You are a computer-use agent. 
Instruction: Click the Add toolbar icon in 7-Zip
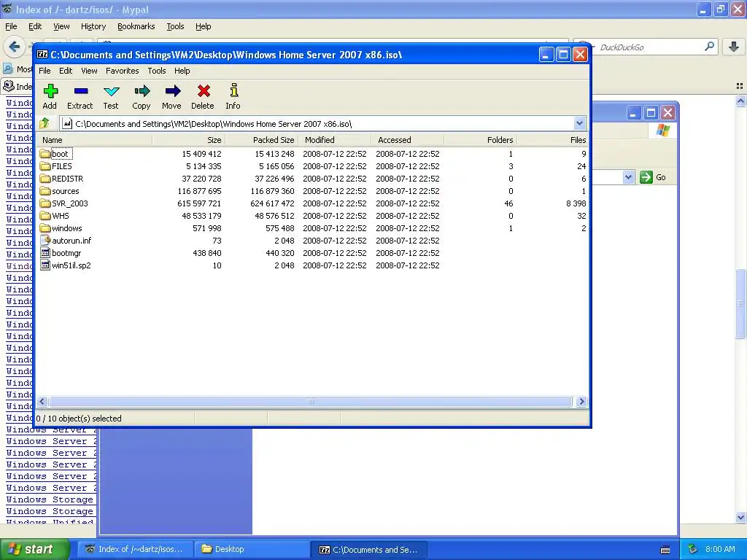point(50,97)
